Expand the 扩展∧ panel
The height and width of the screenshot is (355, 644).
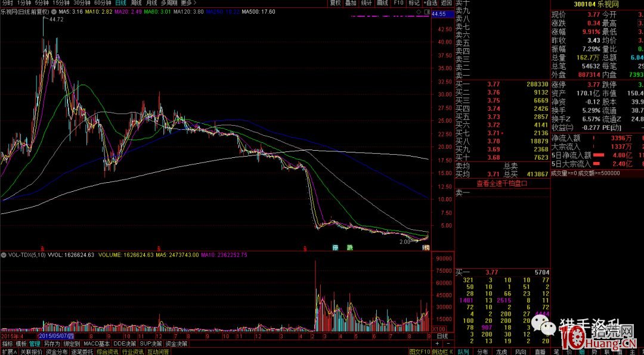click(x=8, y=351)
